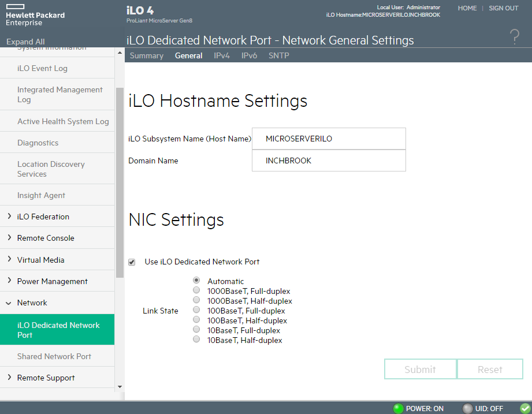This screenshot has height=414, width=532.
Task: Click the iLO 4 product title
Action: (140, 10)
